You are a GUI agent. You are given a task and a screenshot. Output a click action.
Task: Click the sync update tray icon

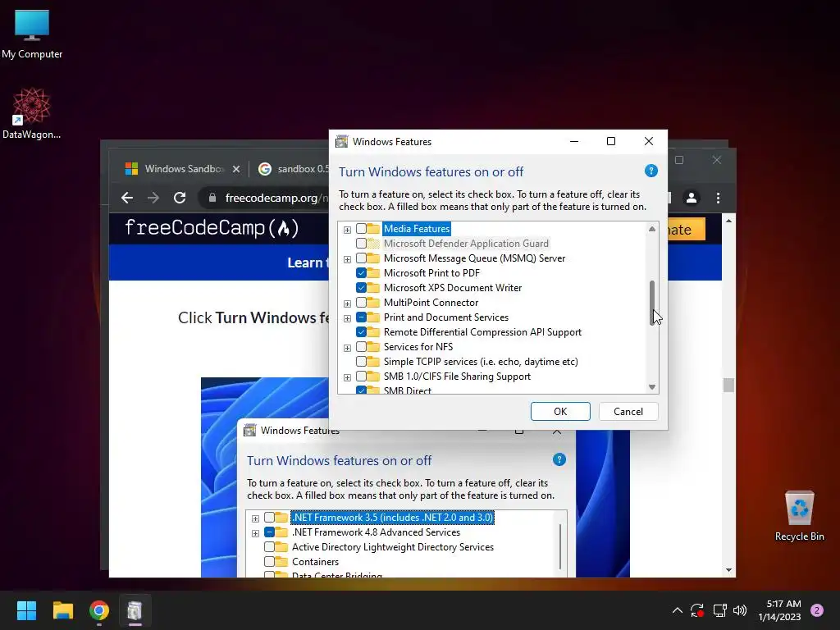coord(697,610)
